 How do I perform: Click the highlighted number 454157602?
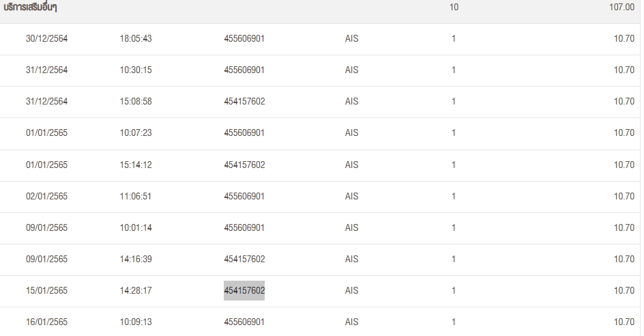(x=244, y=290)
